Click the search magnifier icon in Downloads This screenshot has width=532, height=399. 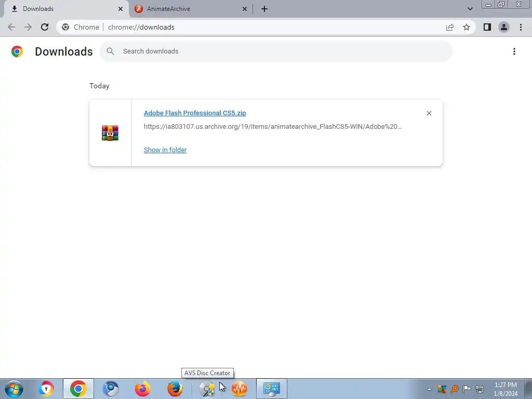coord(110,51)
